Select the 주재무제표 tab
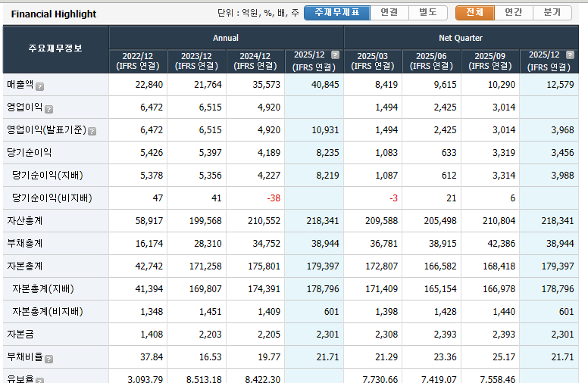 tap(336, 13)
